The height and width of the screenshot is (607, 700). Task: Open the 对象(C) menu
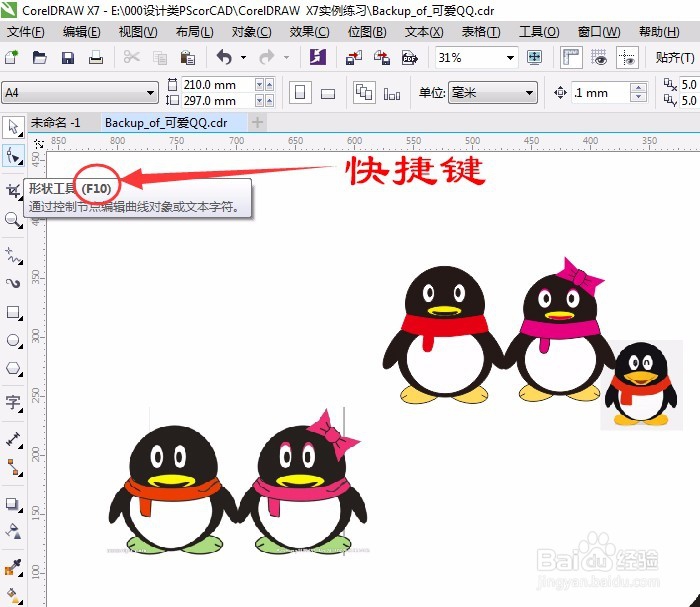(251, 32)
